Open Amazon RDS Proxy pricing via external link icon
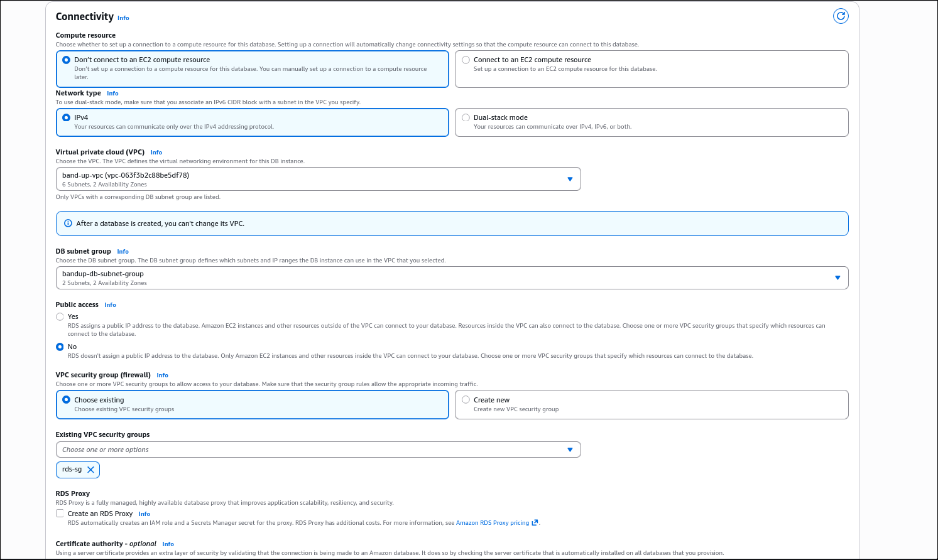This screenshot has height=560, width=938. 535,522
